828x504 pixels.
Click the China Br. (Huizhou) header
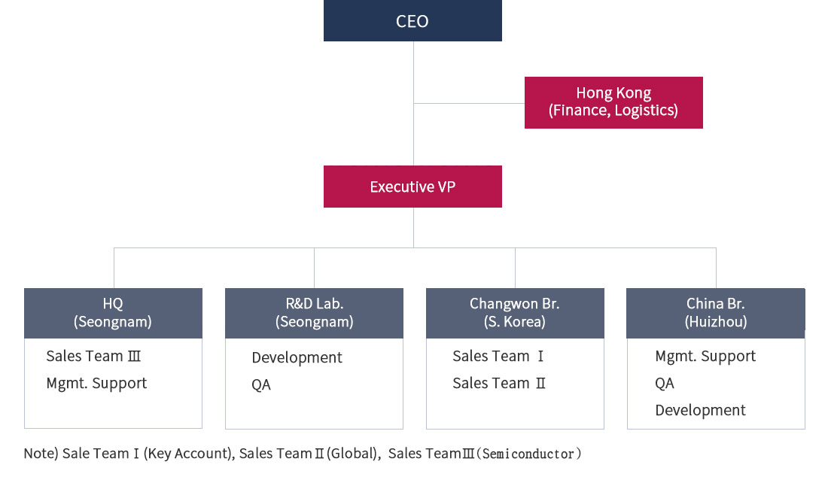pyautogui.click(x=716, y=313)
